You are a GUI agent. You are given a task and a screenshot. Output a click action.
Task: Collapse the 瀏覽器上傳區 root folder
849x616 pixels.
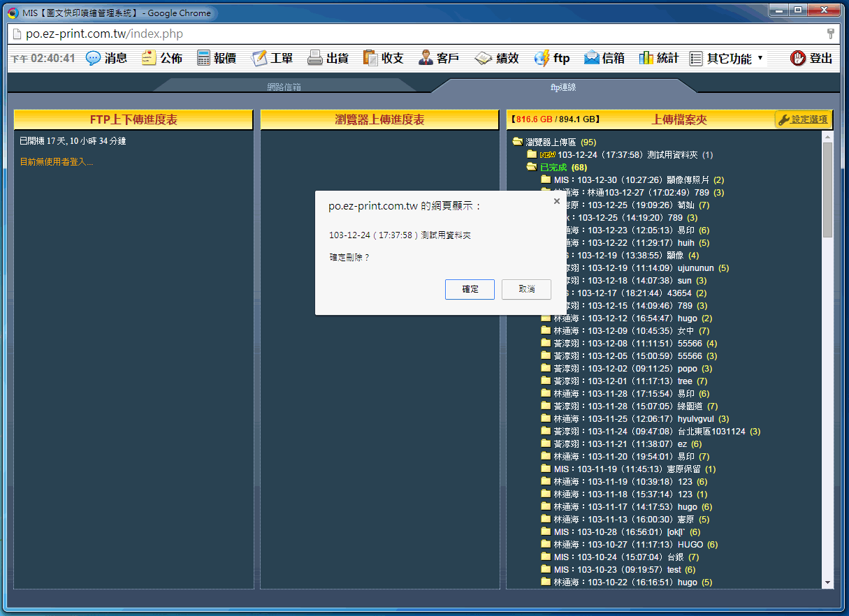(518, 142)
